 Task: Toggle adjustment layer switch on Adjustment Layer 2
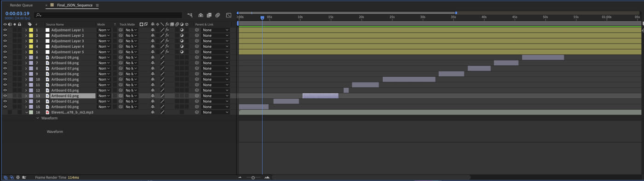click(x=182, y=35)
